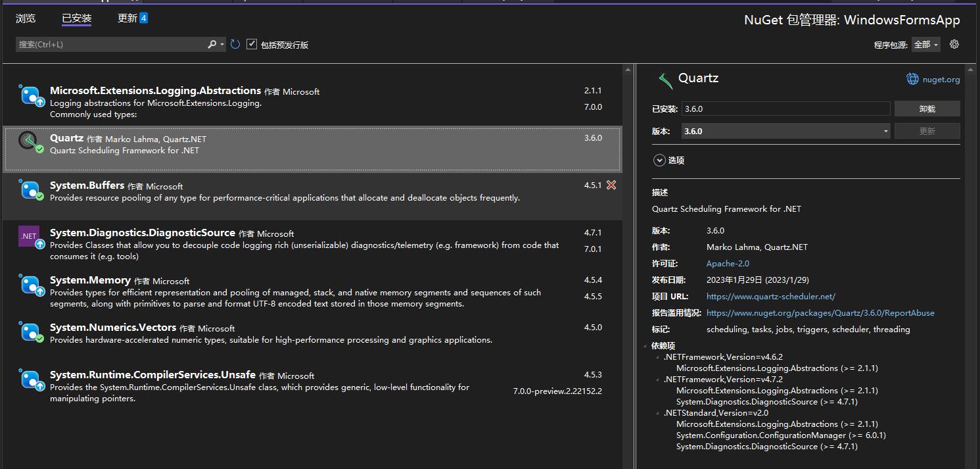Switch to the 浏览 tab

pos(26,18)
